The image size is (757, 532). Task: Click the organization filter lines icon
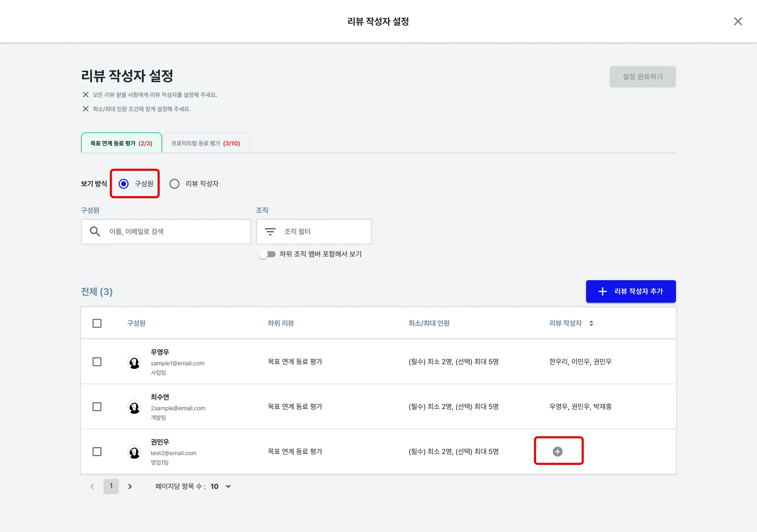[x=270, y=232]
